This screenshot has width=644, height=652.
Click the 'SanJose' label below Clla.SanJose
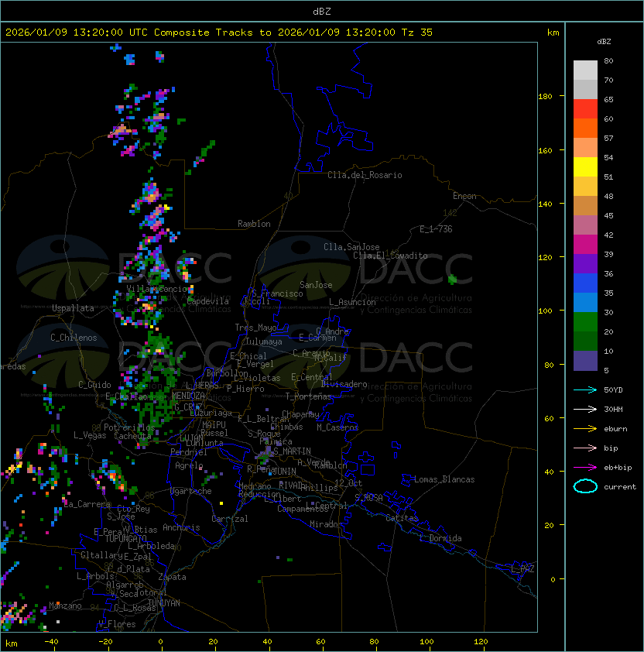(316, 285)
